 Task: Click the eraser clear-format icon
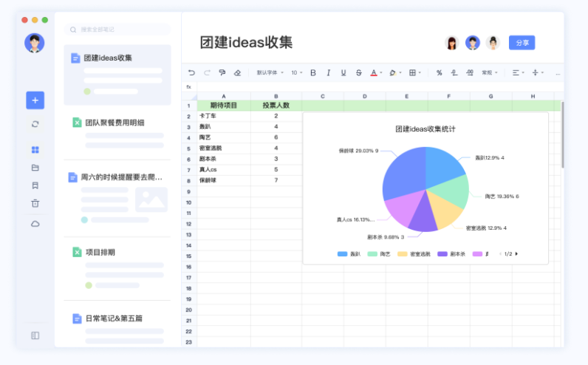[x=237, y=72]
